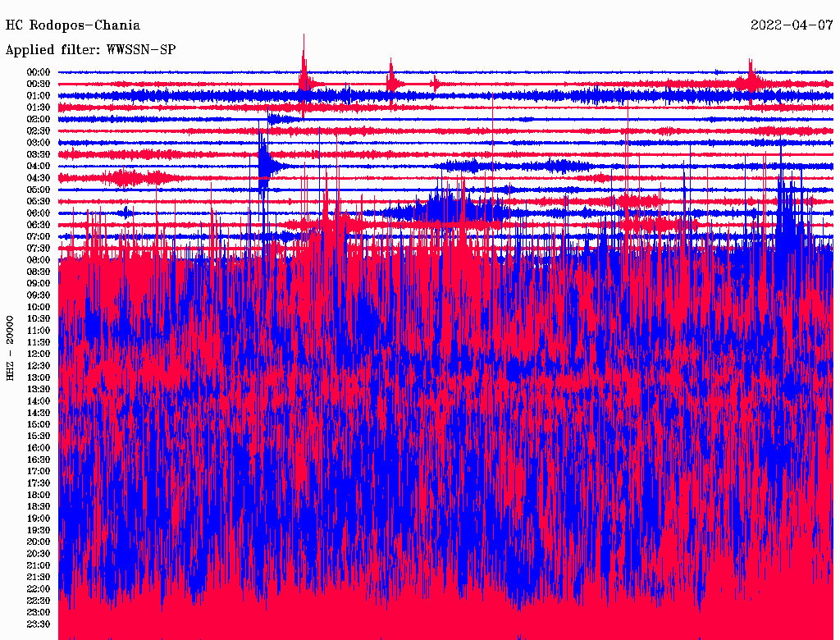This screenshot has width=840, height=640.
Task: Select the 07:00 time row label
Action: (39, 236)
